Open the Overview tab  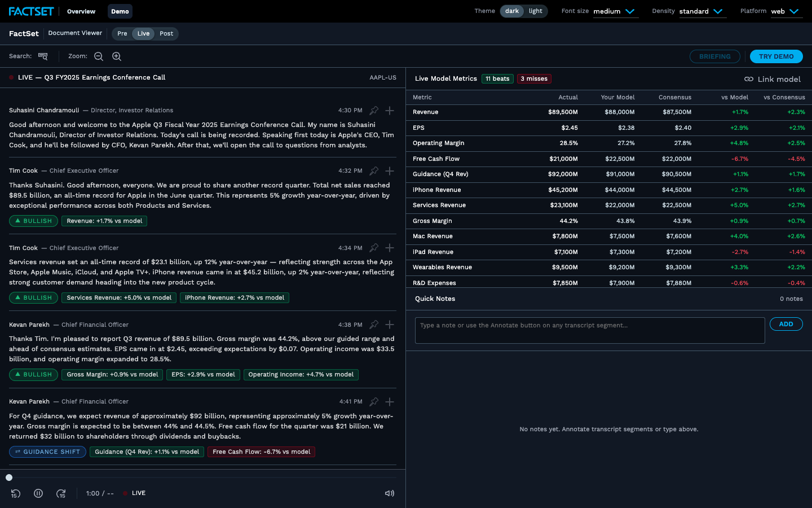[81, 11]
